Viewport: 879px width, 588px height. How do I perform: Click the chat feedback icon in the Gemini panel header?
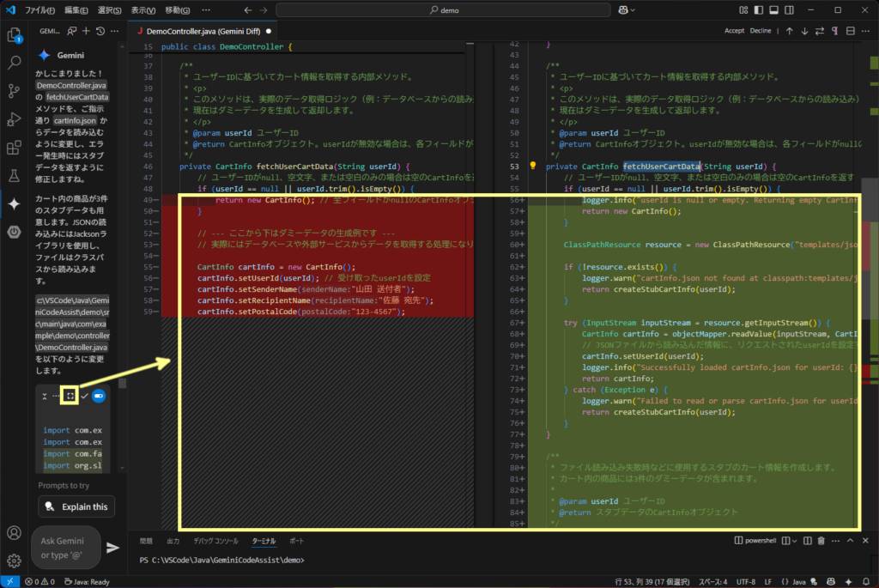[72, 32]
